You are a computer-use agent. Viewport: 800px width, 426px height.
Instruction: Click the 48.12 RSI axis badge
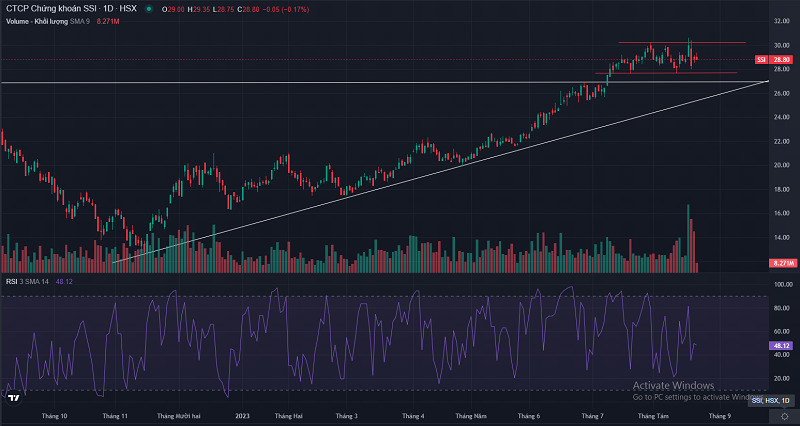783,345
